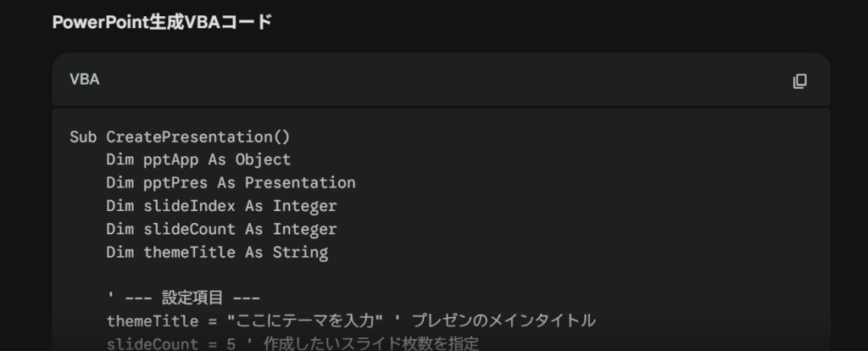Image resolution: width=868 pixels, height=351 pixels.
Task: Click the Dim slideIndex As Integer line
Action: point(221,206)
